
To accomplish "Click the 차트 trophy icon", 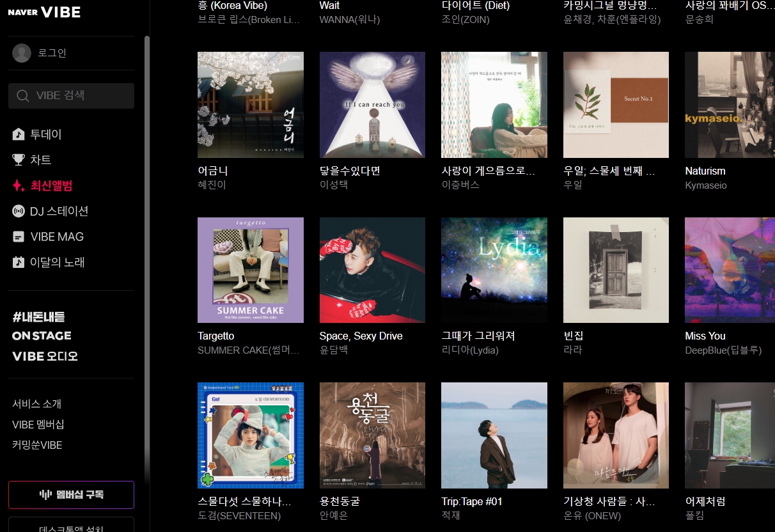I will click(19, 160).
